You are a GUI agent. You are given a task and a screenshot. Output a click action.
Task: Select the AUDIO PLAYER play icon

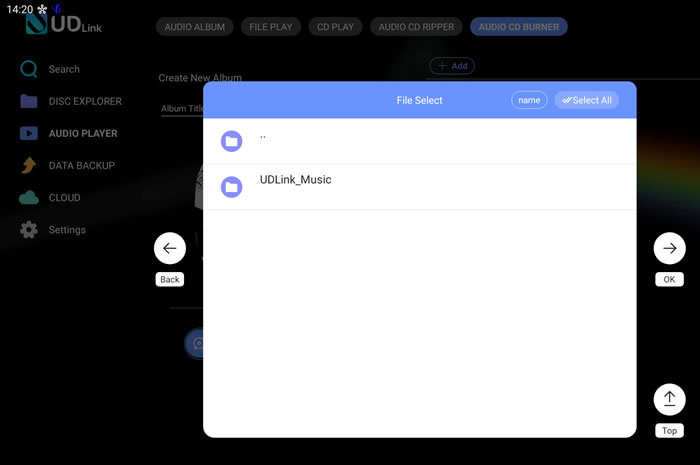pyautogui.click(x=29, y=133)
